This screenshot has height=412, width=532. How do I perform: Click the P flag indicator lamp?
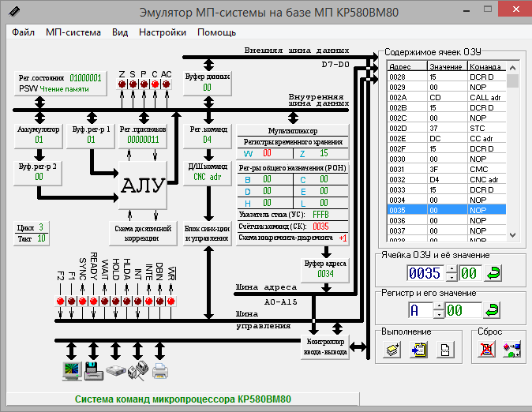(144, 84)
